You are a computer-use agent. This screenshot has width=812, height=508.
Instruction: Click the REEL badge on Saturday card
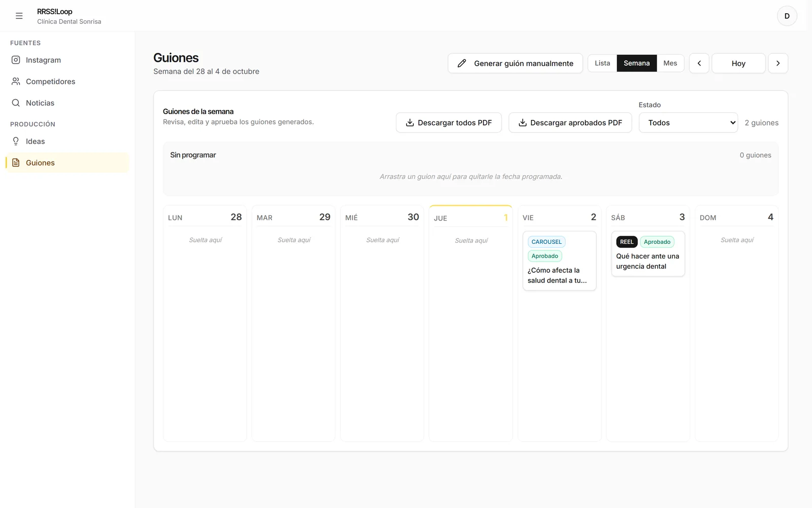[627, 242]
